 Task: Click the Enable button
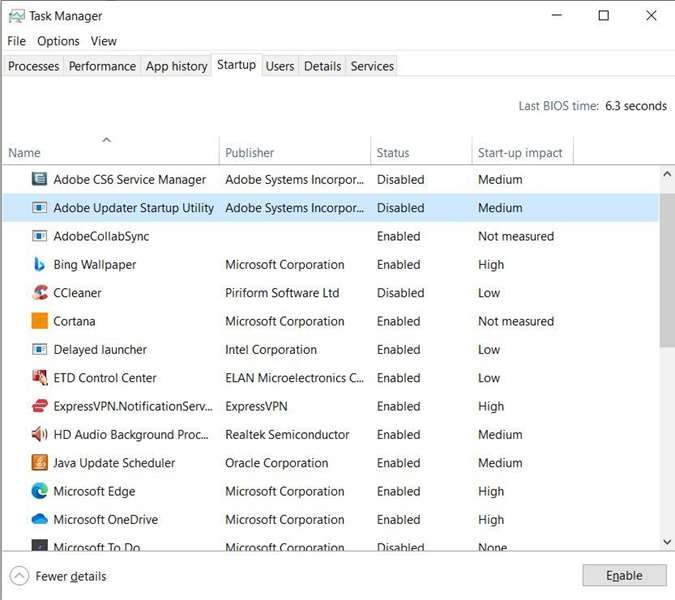624,575
